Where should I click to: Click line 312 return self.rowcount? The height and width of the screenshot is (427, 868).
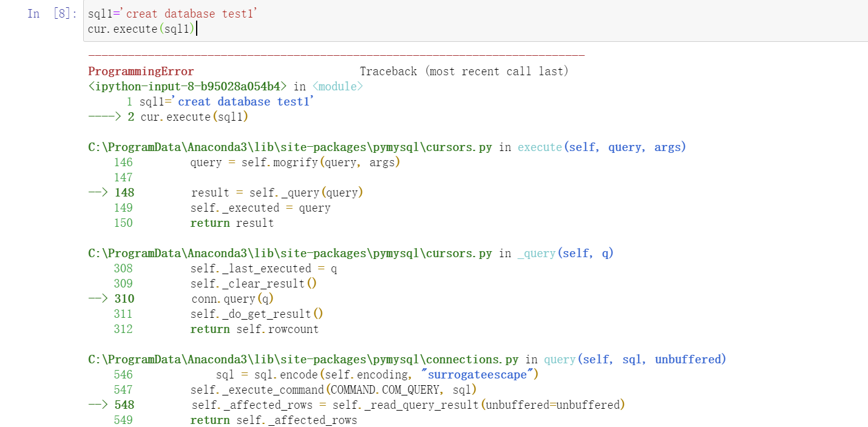(x=254, y=329)
